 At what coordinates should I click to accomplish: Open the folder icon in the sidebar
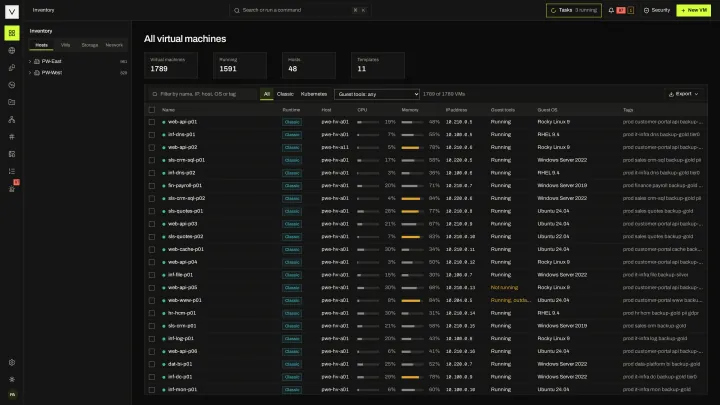point(12,102)
